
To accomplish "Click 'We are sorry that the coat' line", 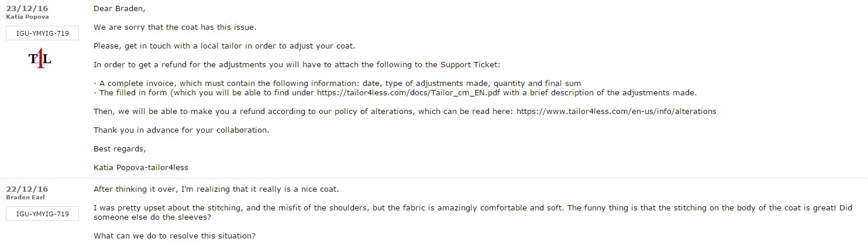I will point(175,27).
